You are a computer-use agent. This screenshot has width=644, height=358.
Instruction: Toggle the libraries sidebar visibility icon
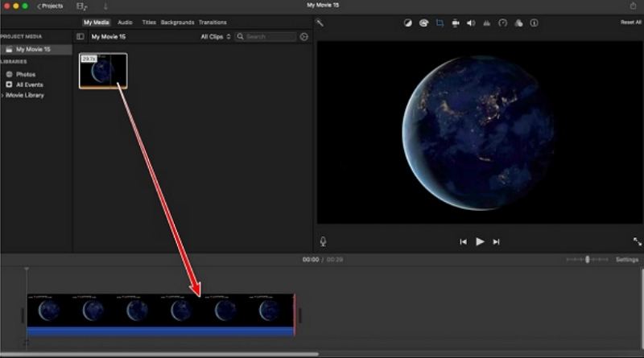(x=80, y=36)
